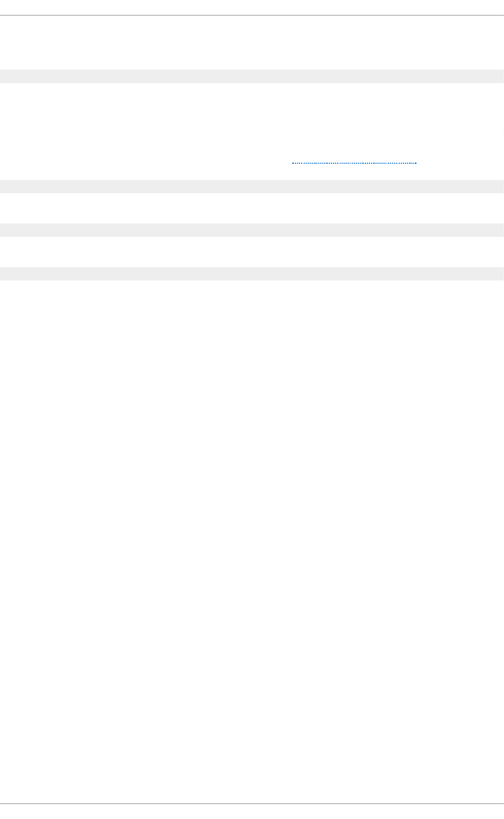Select the lowest gray code block bar

point(252,273)
